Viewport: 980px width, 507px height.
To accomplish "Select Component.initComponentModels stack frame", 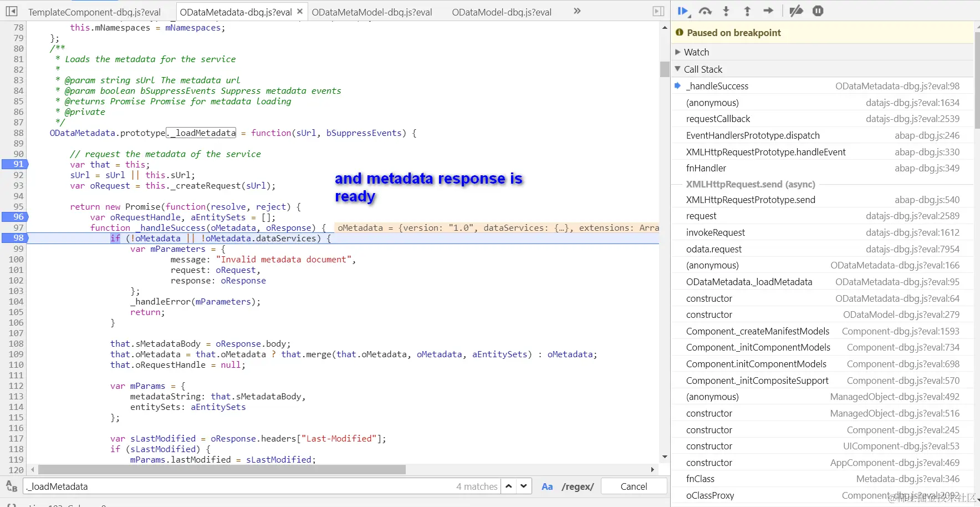I will tap(823, 364).
